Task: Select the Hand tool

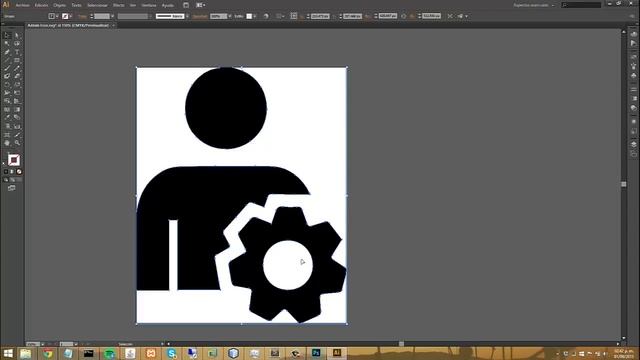Action: point(7,143)
